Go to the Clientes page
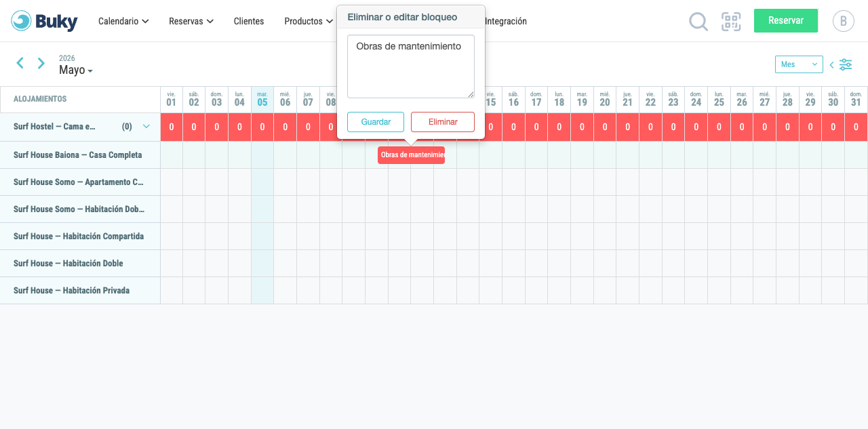The image size is (868, 429). coord(249,21)
